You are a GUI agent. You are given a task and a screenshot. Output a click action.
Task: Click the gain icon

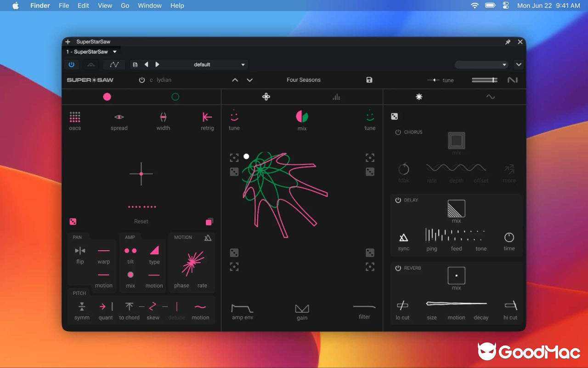tap(302, 309)
